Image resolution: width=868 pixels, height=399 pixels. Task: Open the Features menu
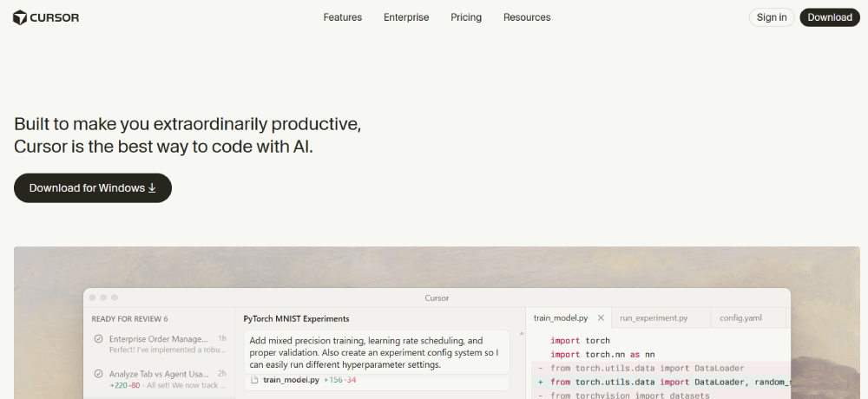(x=342, y=17)
